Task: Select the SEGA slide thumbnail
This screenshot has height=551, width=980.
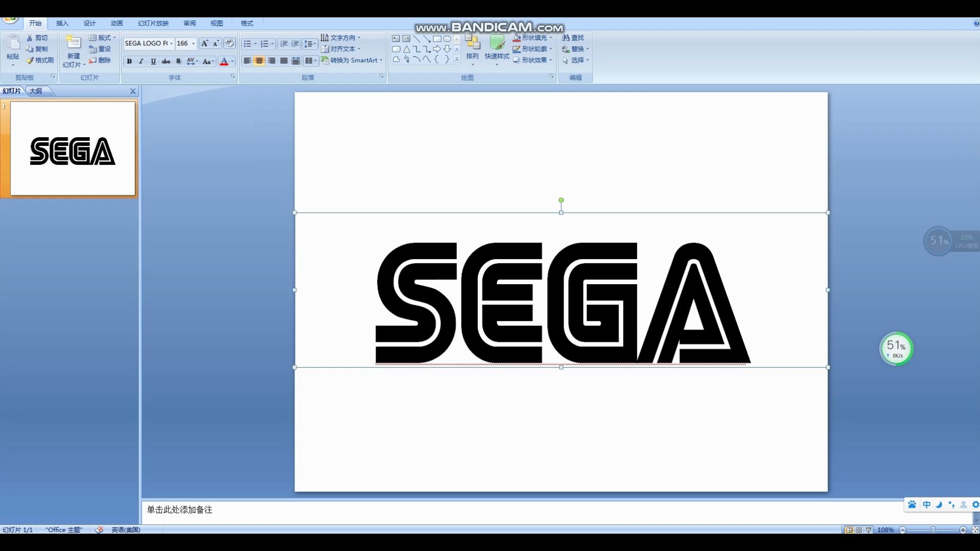Action: (x=72, y=148)
